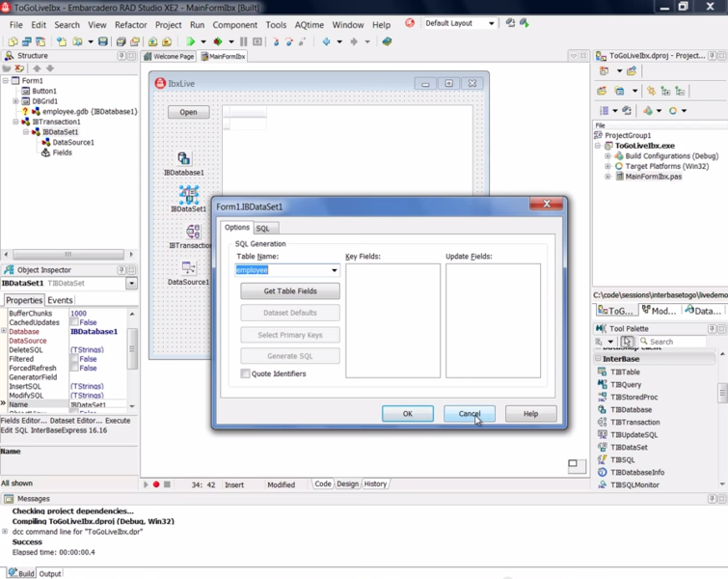Image resolution: width=728 pixels, height=579 pixels.
Task: Click the Key Fields list box
Action: click(392, 320)
